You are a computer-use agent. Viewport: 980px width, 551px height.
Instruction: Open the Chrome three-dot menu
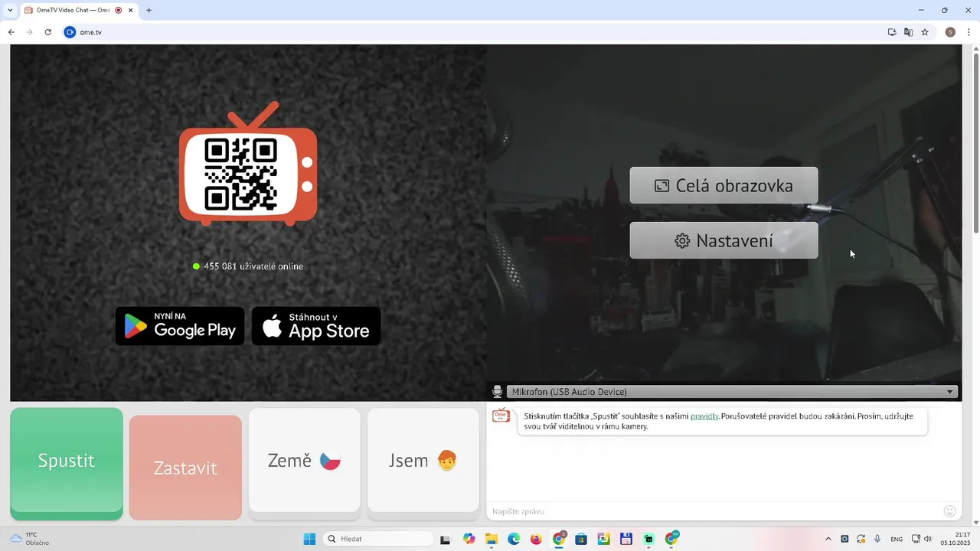969,32
